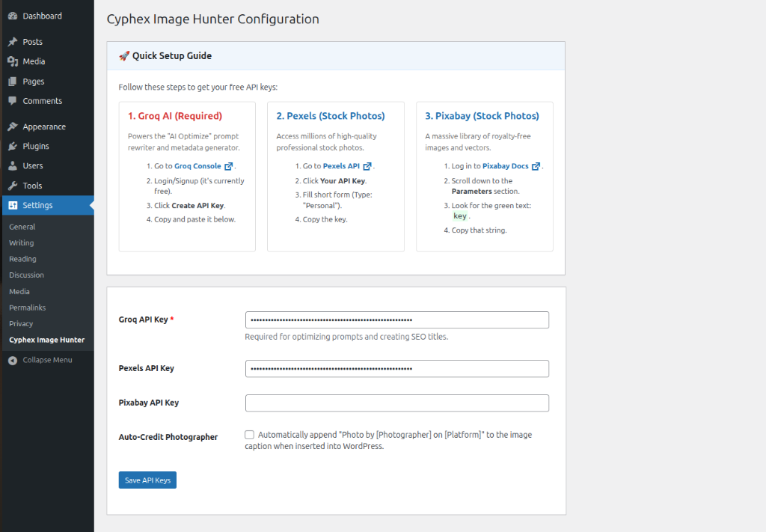Click the Plugins plug icon
The image size is (766, 532).
pos(13,146)
